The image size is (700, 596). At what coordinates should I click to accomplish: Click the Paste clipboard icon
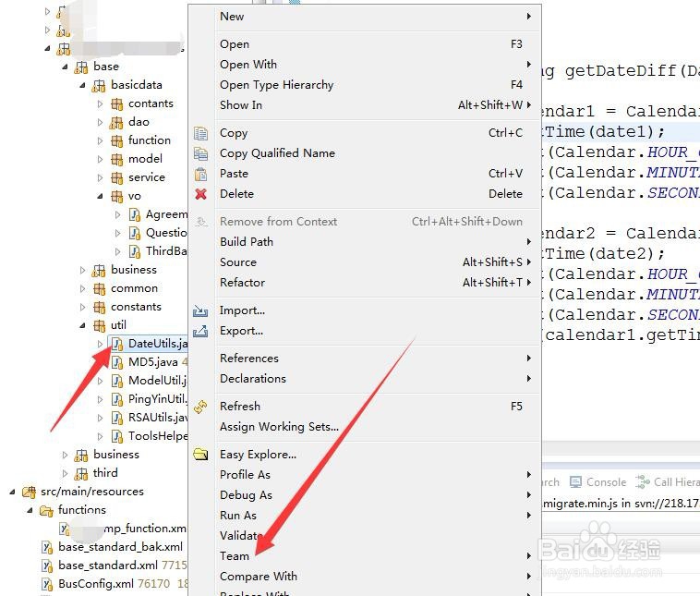coord(200,174)
